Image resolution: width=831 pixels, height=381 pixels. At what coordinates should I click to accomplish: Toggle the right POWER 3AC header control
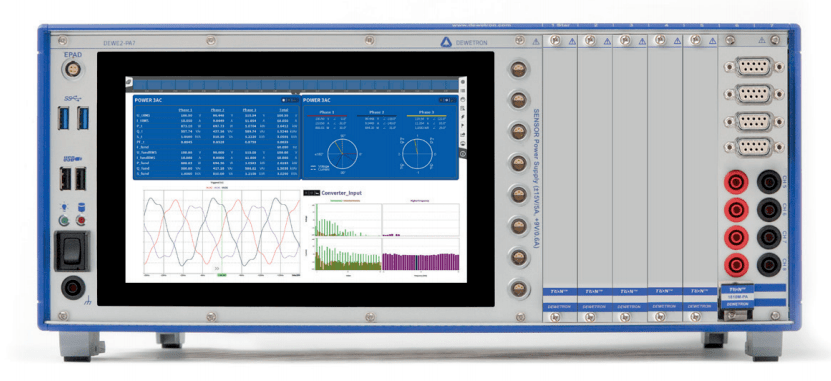tap(448, 100)
